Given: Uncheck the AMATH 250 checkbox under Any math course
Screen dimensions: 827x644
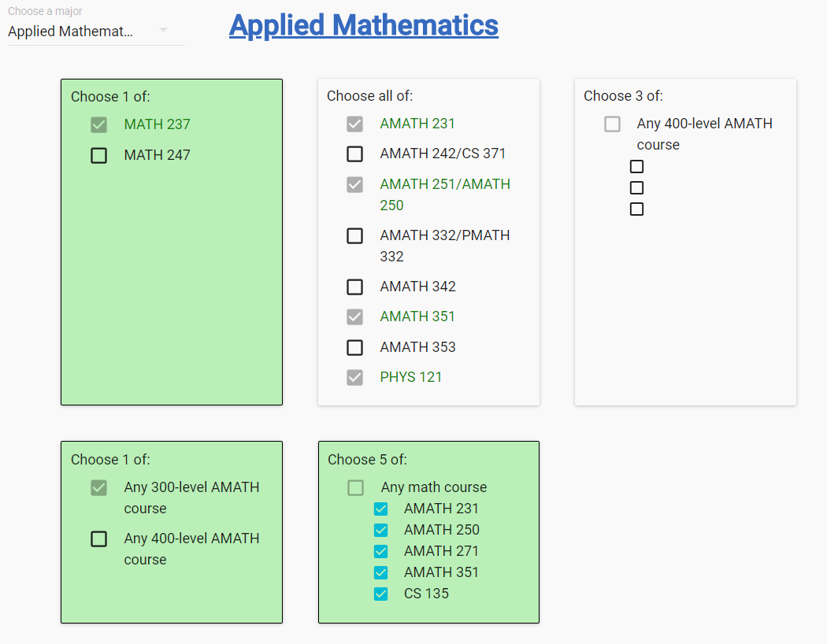Looking at the screenshot, I should 380,530.
